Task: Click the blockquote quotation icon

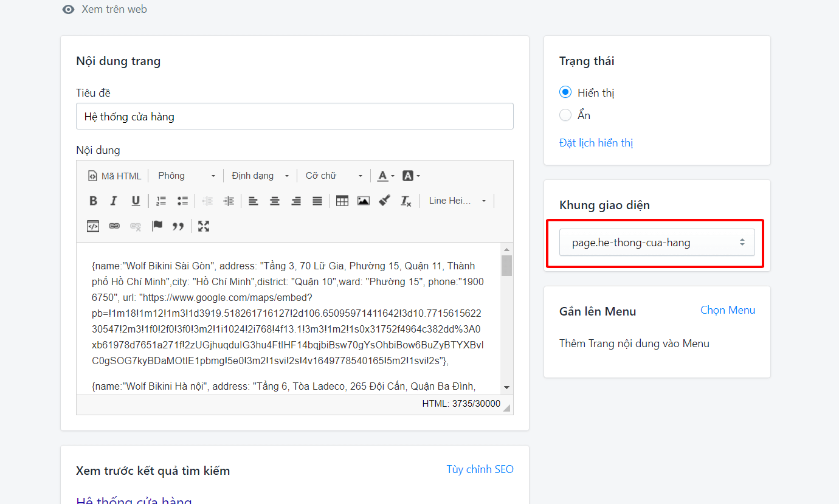Action: coord(178,226)
